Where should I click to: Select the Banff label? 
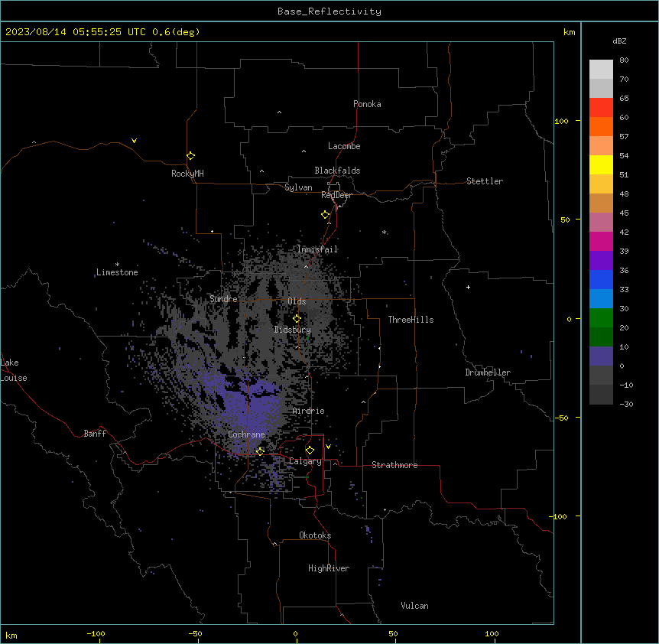(95, 434)
